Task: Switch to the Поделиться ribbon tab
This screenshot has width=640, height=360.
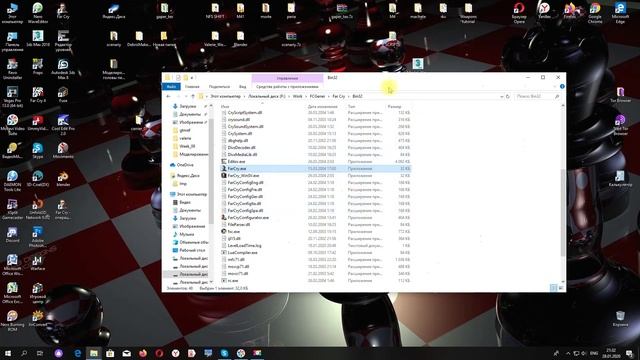Action: point(219,87)
